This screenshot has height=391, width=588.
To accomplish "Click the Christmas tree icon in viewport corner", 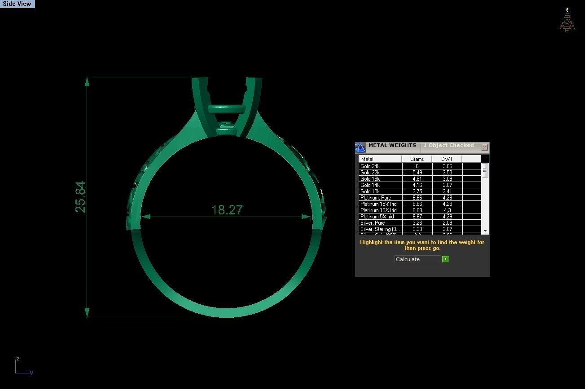I will (x=567, y=20).
